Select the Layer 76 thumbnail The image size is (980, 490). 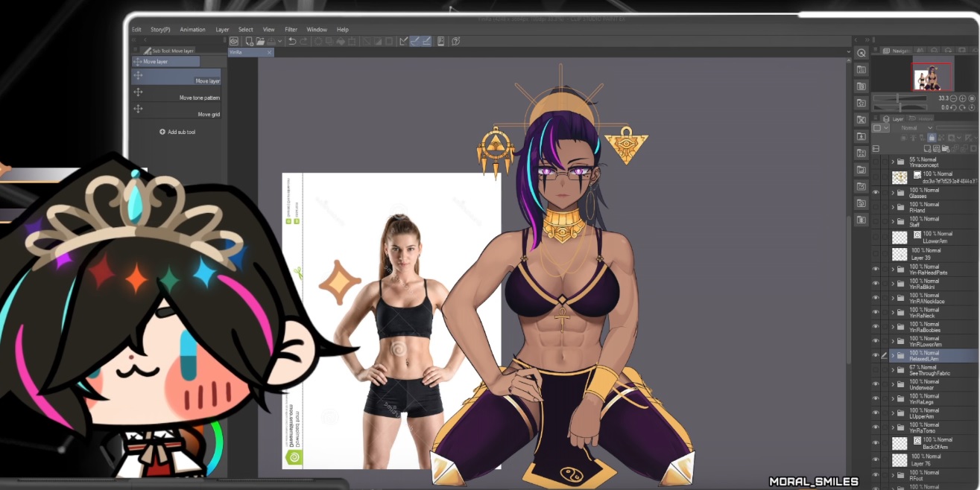900,459
